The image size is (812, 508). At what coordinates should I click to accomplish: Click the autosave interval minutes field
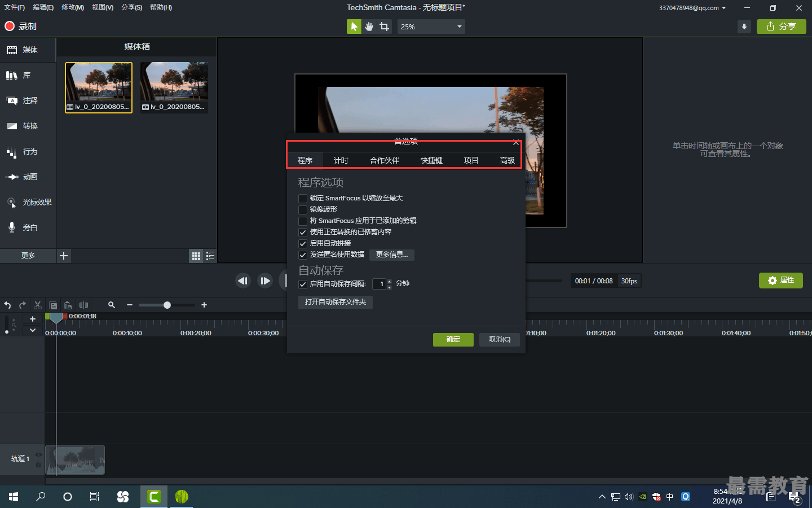[379, 284]
